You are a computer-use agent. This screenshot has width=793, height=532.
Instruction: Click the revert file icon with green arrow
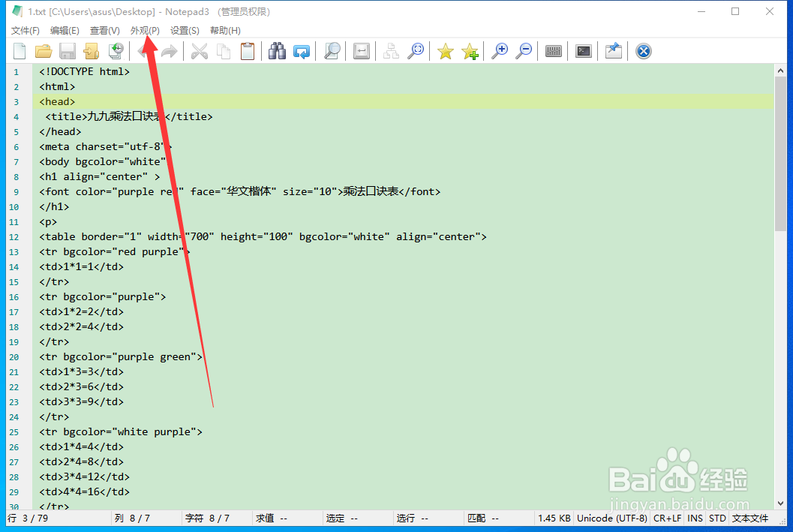pos(116,51)
